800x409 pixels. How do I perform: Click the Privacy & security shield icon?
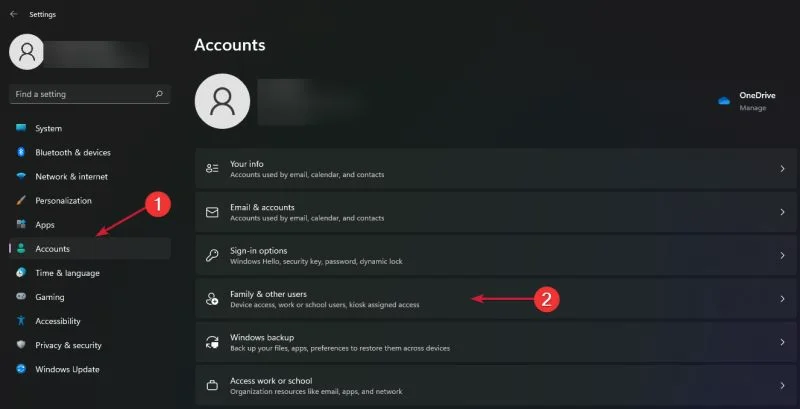click(21, 345)
